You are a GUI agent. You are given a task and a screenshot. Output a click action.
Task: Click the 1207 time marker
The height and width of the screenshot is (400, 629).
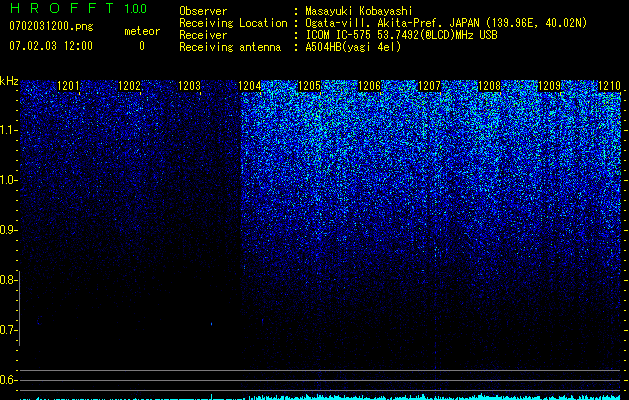click(429, 86)
